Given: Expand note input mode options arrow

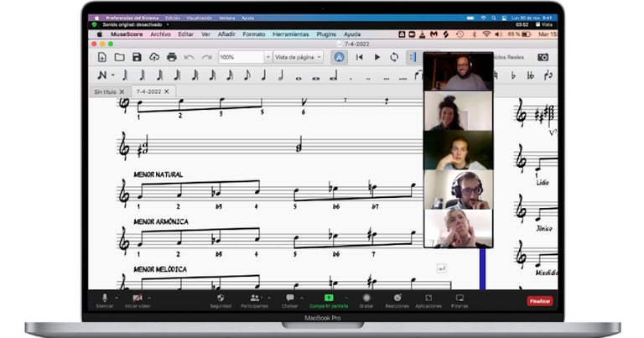Looking at the screenshot, I should (113, 75).
